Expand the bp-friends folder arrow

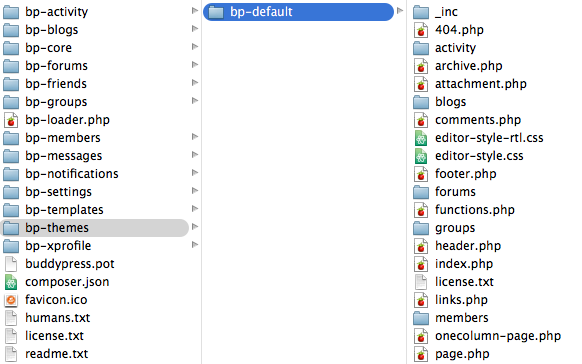coord(194,83)
